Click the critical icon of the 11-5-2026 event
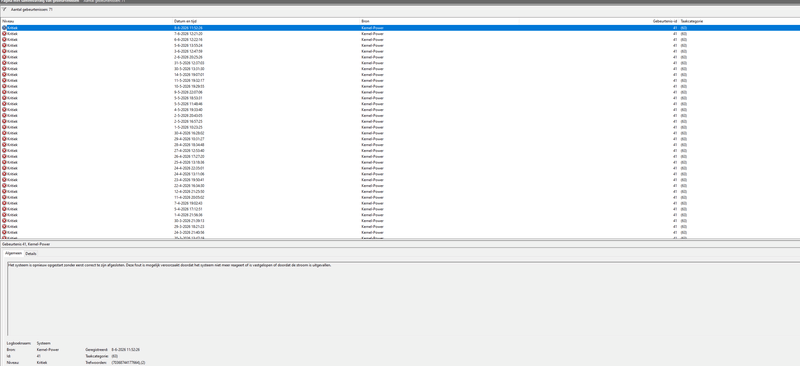The height and width of the screenshot is (366, 800). (5, 81)
